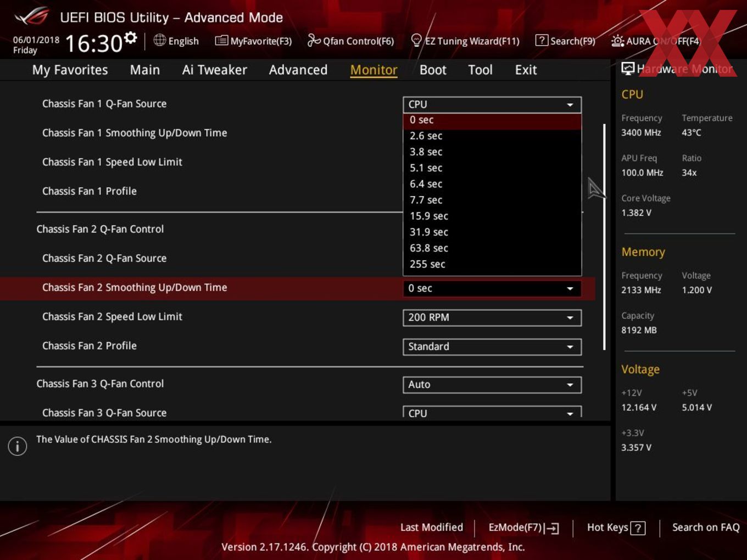The width and height of the screenshot is (747, 560).
Task: Click memory capacity 8192 MB value
Action: [x=639, y=331]
